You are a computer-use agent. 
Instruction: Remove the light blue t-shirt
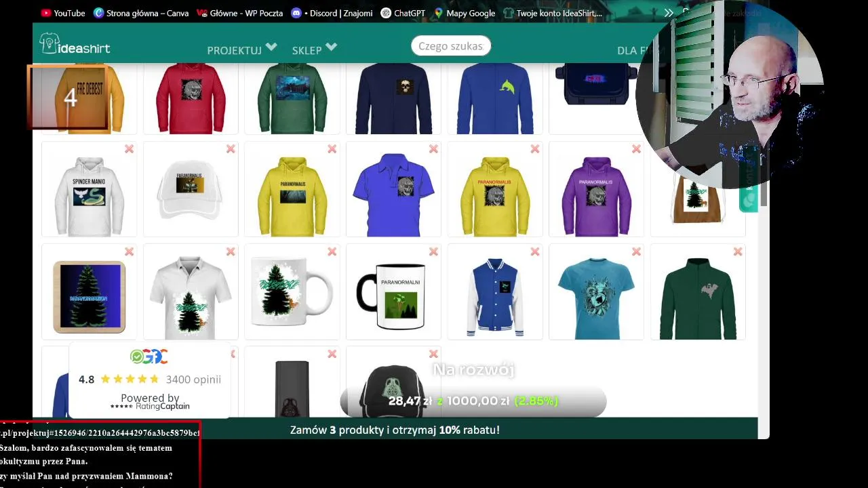636,251
